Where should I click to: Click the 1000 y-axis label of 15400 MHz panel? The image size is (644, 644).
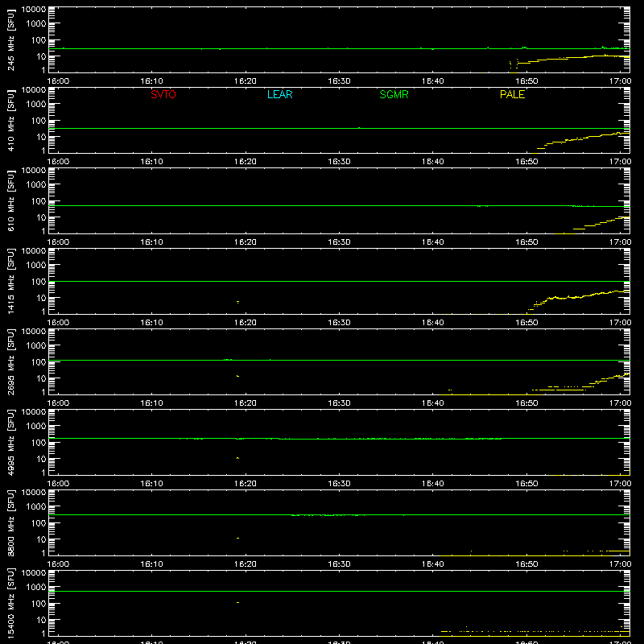[x=36, y=588]
